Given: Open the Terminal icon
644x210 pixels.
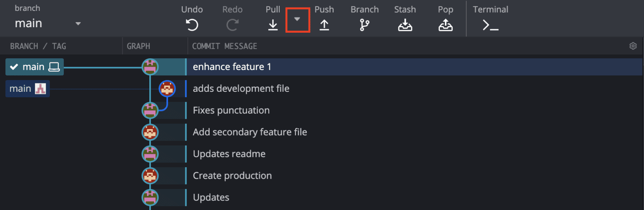Looking at the screenshot, I should (x=490, y=25).
